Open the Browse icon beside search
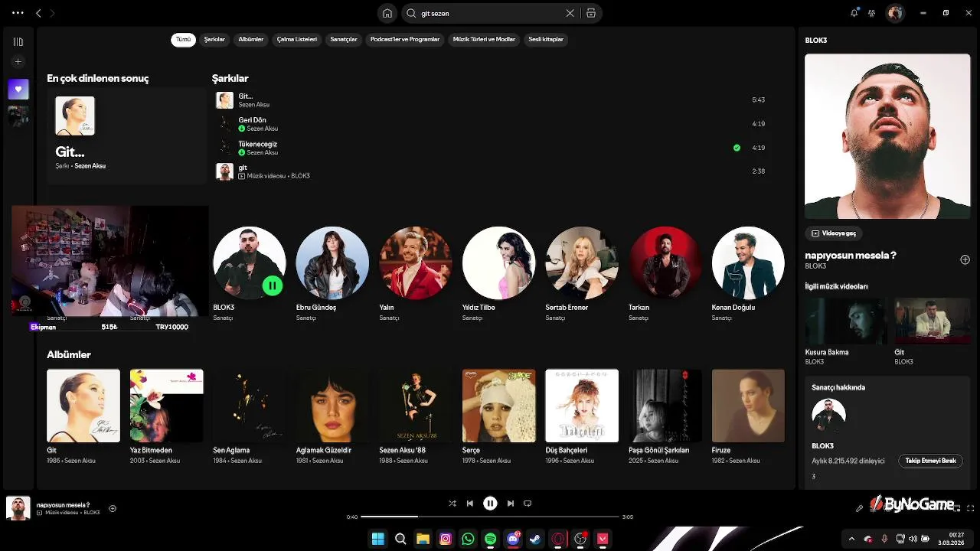Image resolution: width=980 pixels, height=551 pixels. tap(591, 13)
